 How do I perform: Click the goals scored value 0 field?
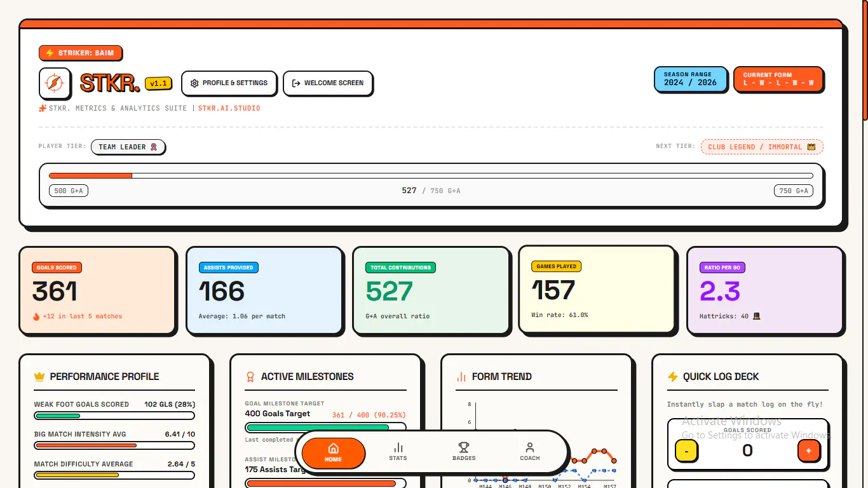748,451
